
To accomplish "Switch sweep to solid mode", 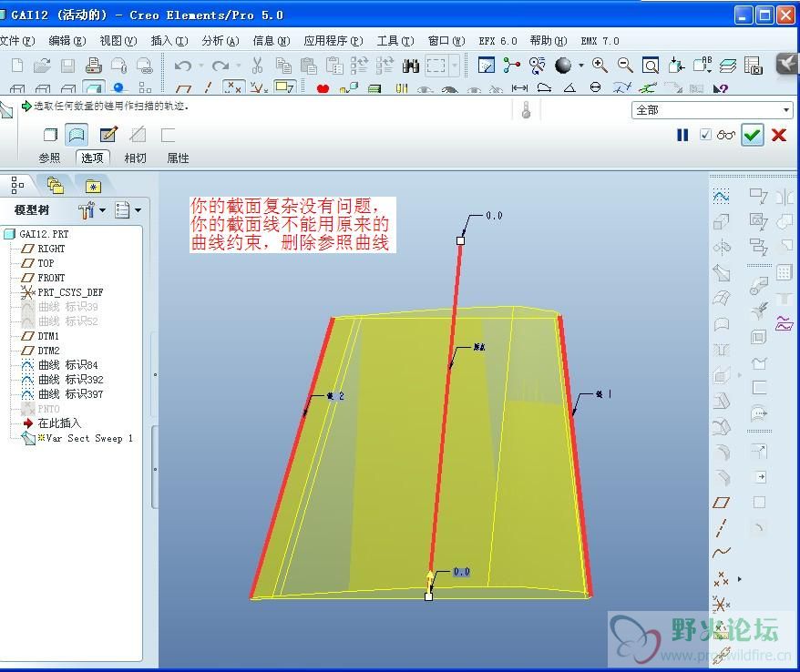I will point(50,135).
